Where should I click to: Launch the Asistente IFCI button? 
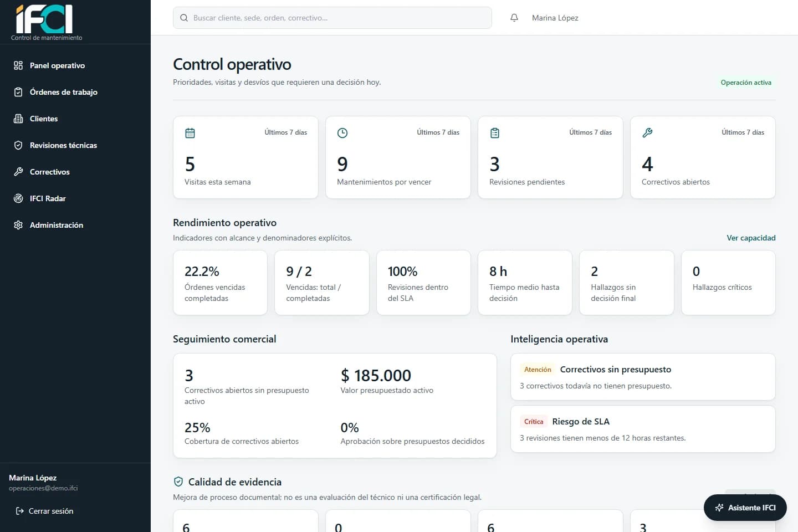point(745,508)
